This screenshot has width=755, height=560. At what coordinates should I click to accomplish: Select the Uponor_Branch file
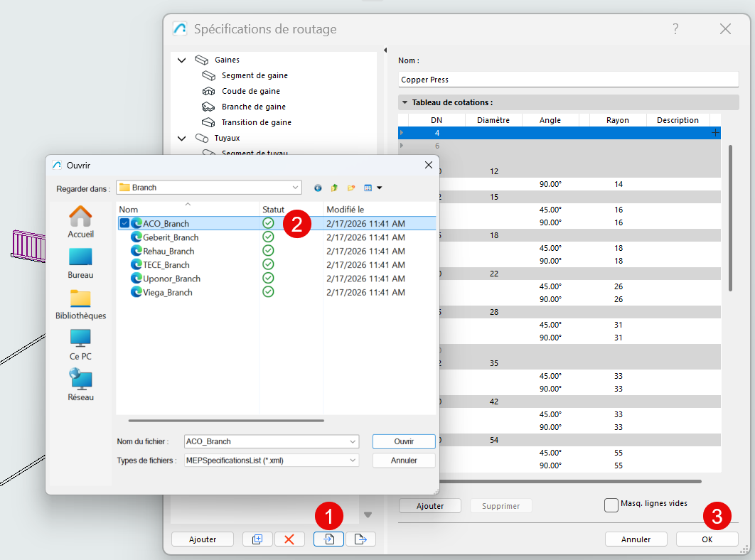click(171, 279)
